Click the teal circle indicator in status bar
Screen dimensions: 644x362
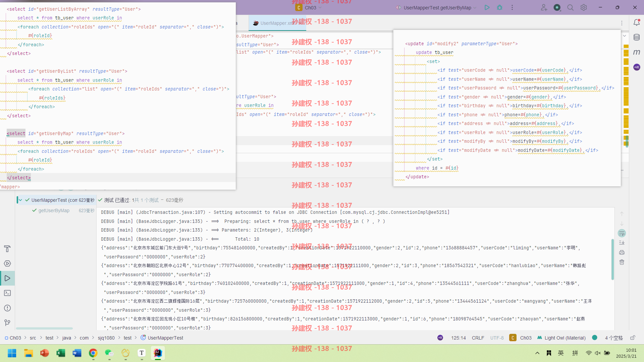click(x=595, y=338)
